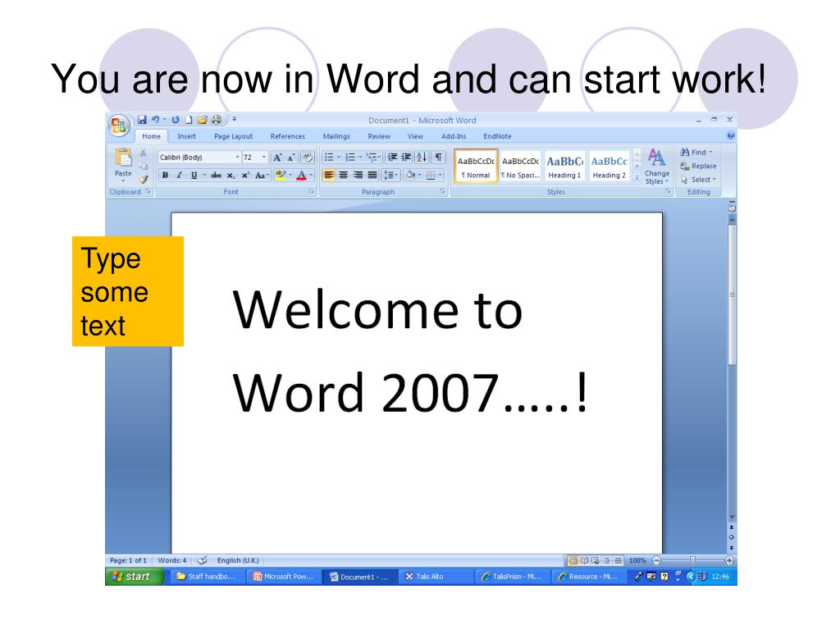Toggle bold formatting
The image size is (840, 630).
[165, 176]
